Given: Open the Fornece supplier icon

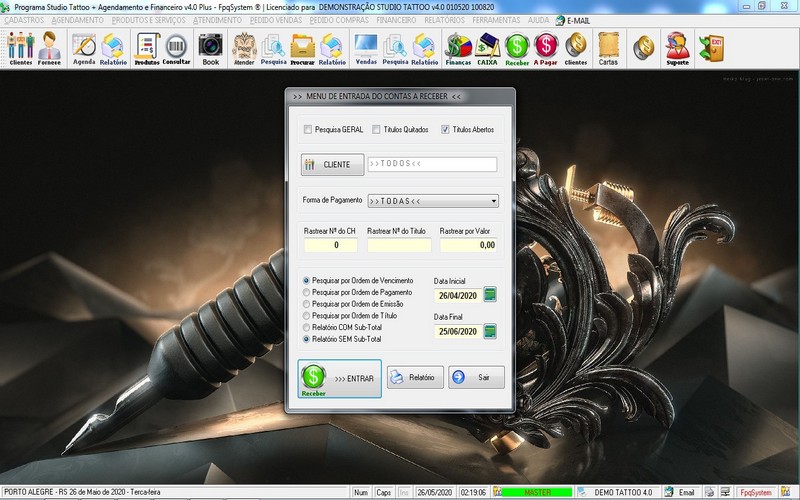Looking at the screenshot, I should (49, 48).
